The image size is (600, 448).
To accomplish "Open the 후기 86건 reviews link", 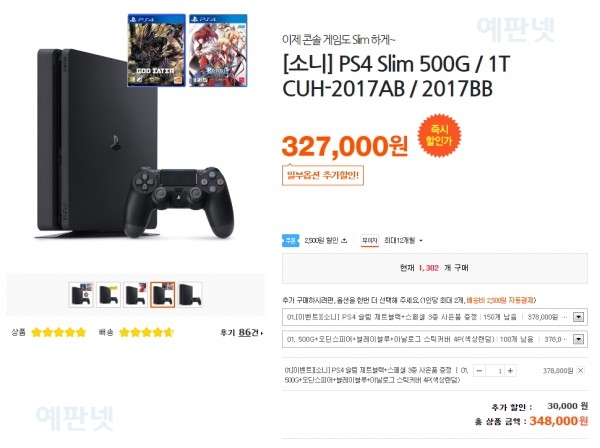I will tap(241, 332).
